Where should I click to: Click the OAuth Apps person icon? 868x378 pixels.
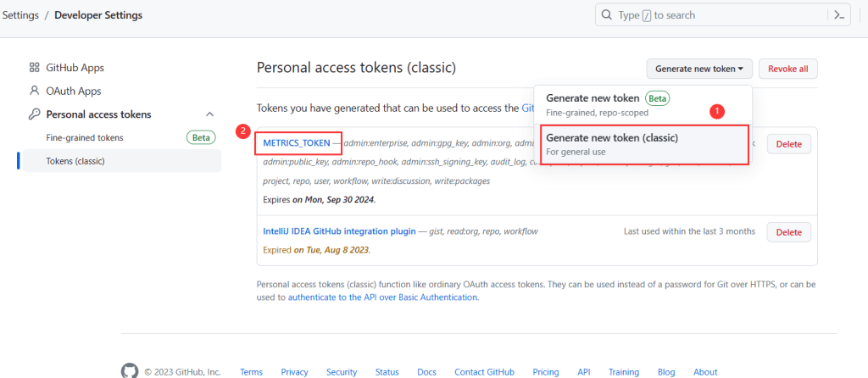pos(34,91)
